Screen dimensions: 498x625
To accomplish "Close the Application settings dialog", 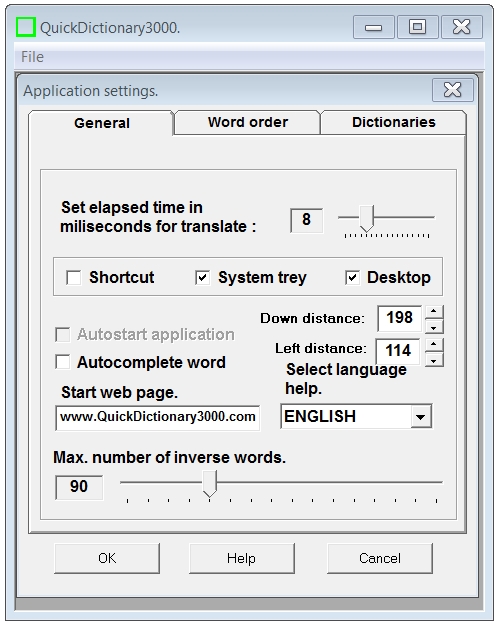I will coord(453,90).
